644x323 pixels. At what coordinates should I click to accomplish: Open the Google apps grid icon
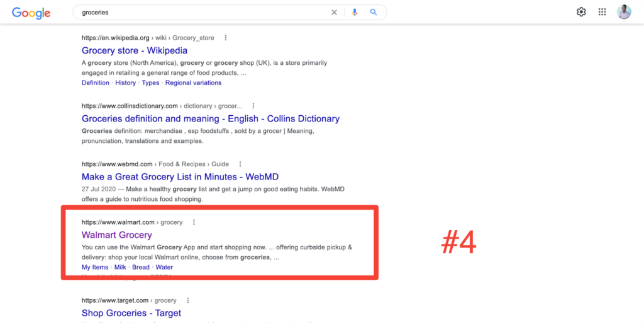point(602,12)
